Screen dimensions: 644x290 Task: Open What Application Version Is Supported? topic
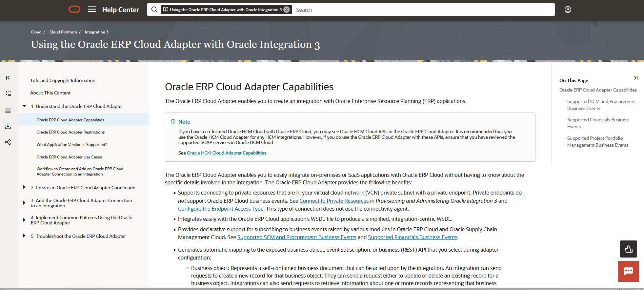pyautogui.click(x=71, y=145)
